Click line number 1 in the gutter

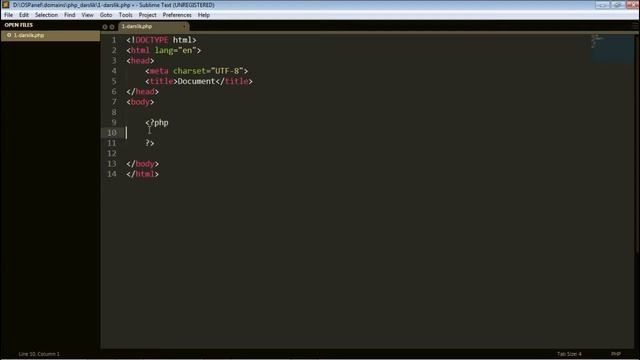pyautogui.click(x=114, y=40)
